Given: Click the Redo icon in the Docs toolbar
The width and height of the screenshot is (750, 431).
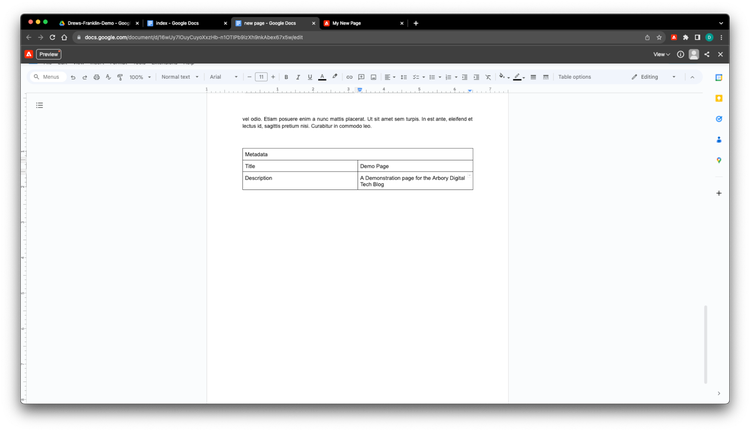Looking at the screenshot, I should coord(85,77).
